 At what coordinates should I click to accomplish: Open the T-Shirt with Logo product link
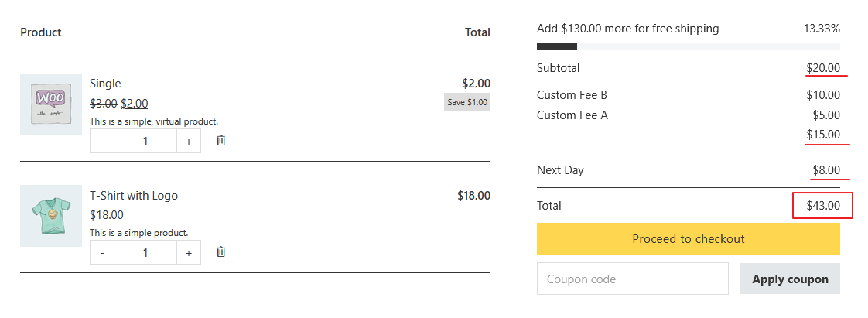point(133,196)
